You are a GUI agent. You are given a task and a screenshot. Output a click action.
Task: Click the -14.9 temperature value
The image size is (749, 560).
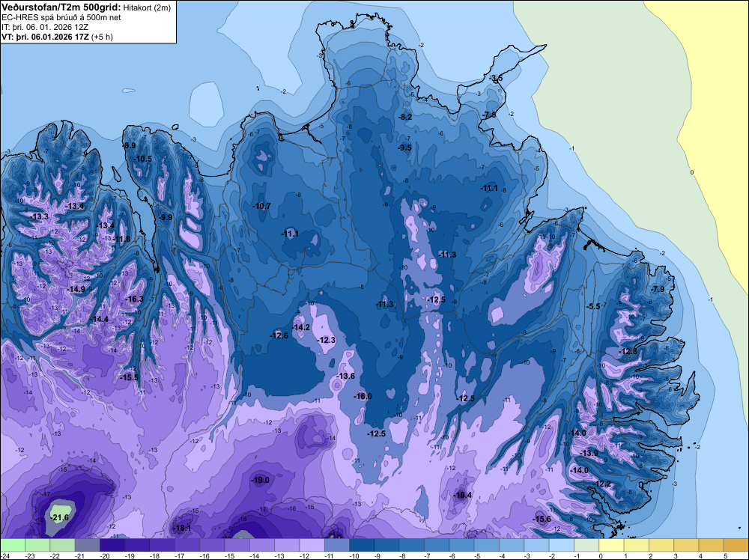point(76,289)
